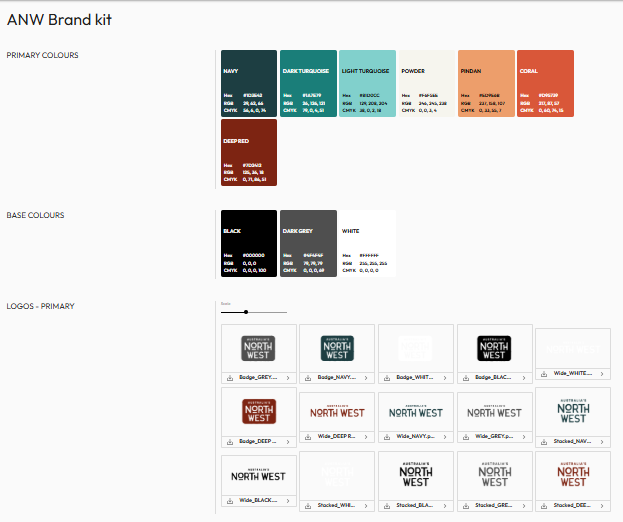Select the Dark Turquoise colour swatch
Screen dimensions: 623x522
[x=308, y=83]
